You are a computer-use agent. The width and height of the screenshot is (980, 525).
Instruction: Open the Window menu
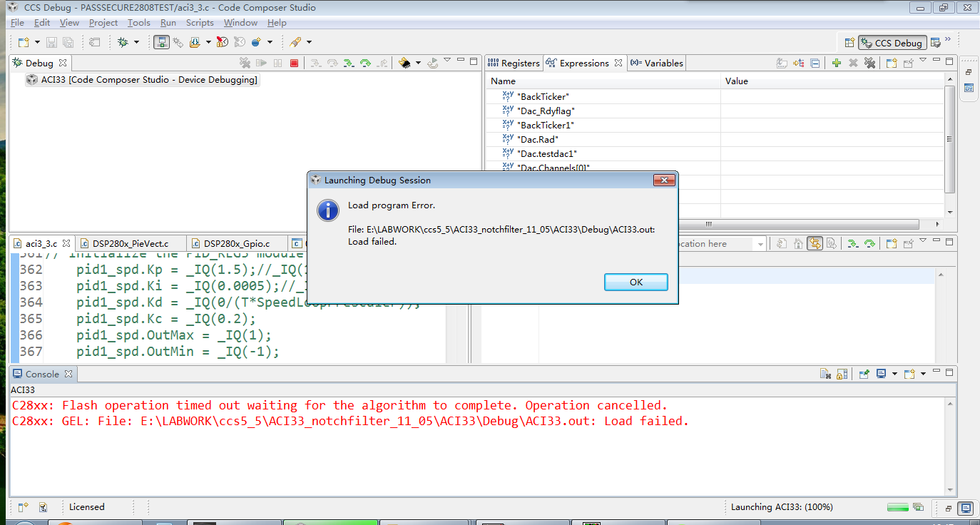(x=240, y=23)
